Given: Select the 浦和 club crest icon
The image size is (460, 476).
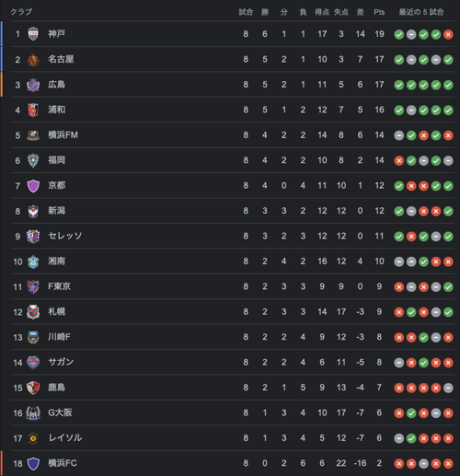Looking at the screenshot, I should (33, 110).
